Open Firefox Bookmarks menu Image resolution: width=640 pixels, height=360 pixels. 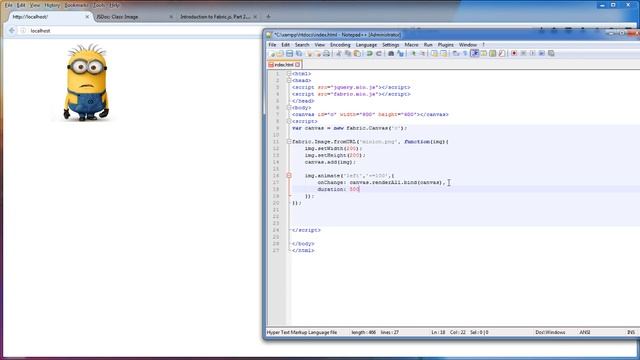[76, 5]
